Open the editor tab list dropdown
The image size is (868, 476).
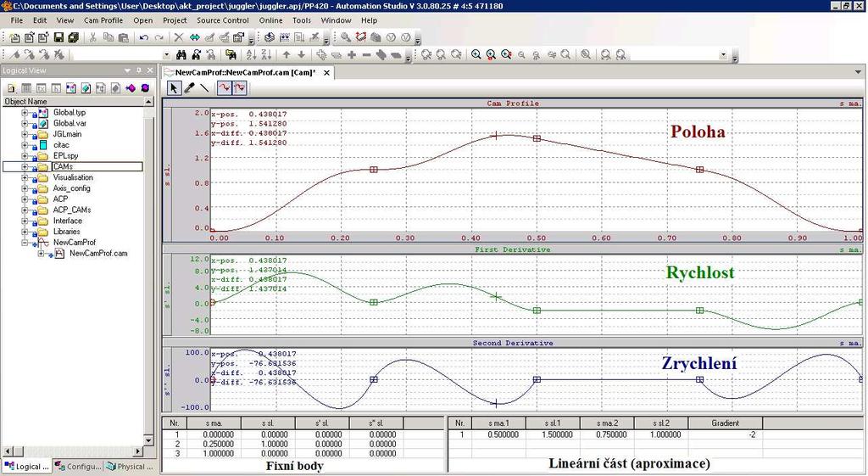858,72
